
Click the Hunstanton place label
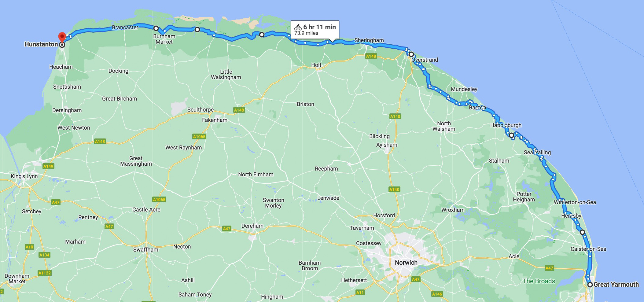[x=41, y=44]
